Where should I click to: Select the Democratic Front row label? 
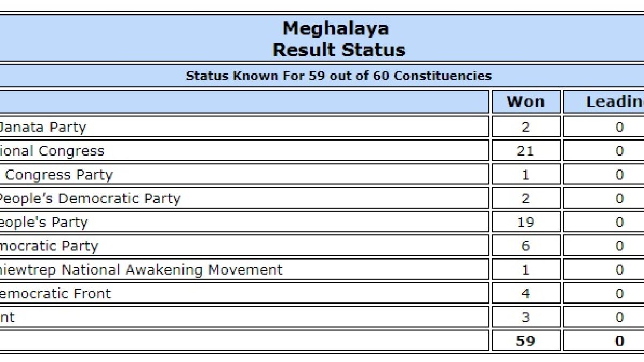pyautogui.click(x=55, y=293)
